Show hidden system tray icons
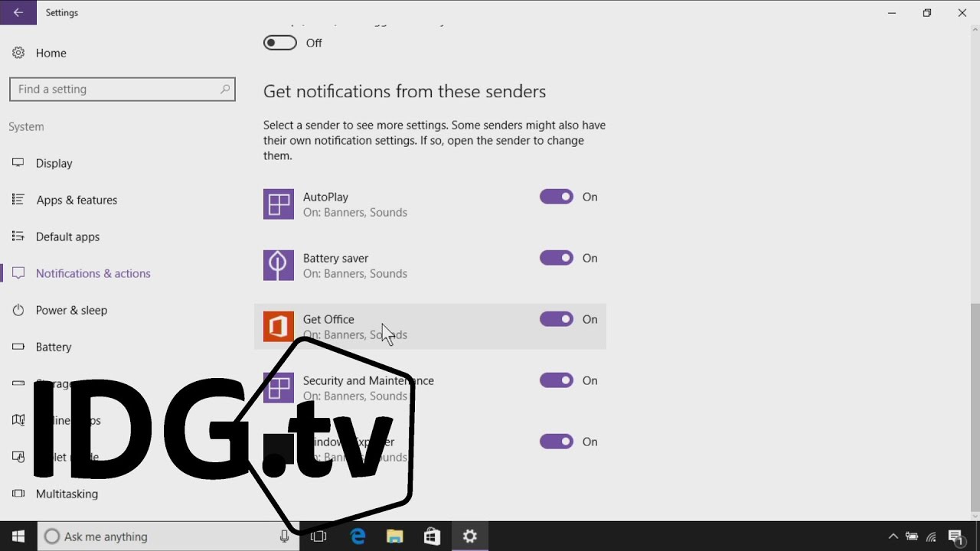This screenshot has width=980, height=551. click(x=893, y=536)
